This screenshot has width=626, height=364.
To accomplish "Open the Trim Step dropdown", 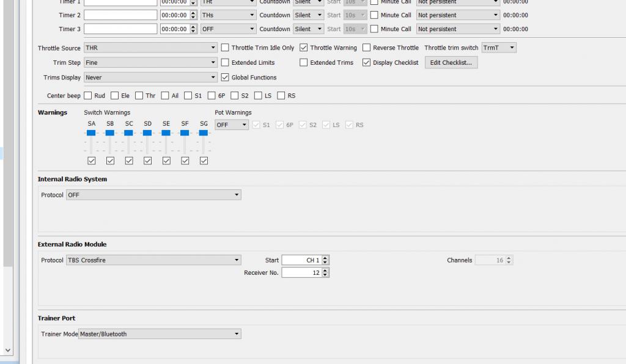I will coord(150,62).
